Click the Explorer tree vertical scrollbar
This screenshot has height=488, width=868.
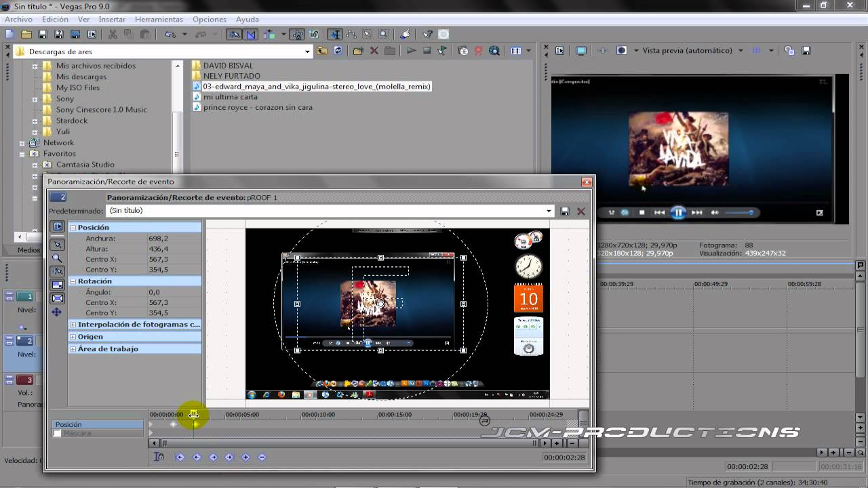coord(178,144)
